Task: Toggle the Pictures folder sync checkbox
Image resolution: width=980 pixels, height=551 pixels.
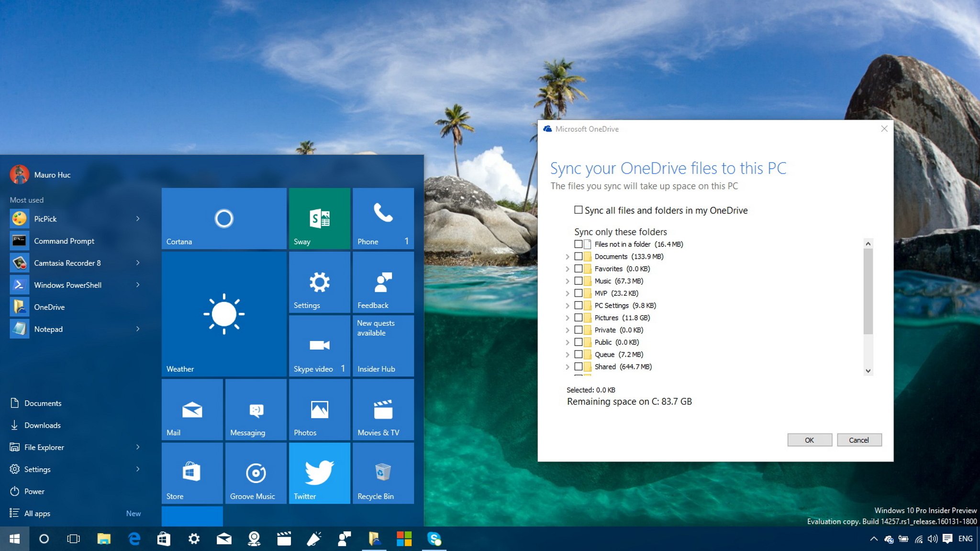Action: (x=578, y=318)
